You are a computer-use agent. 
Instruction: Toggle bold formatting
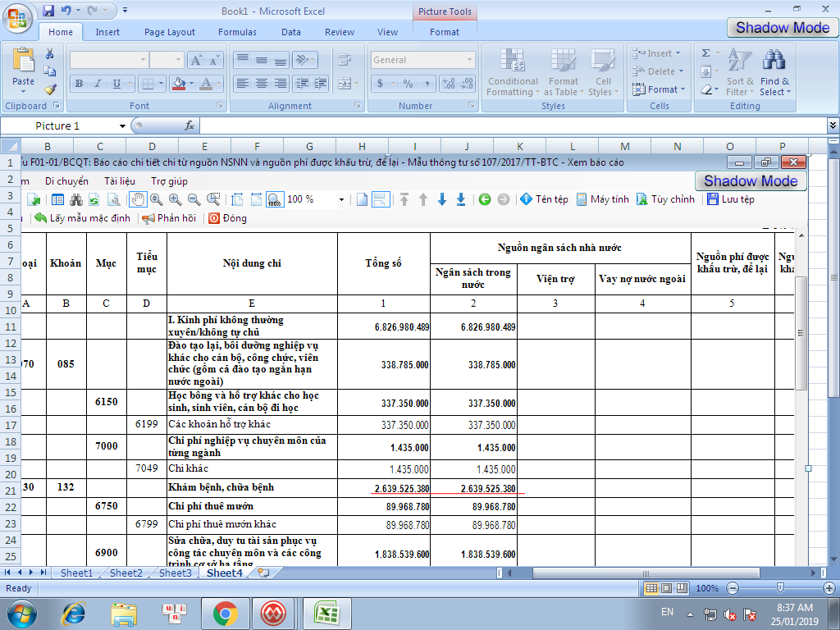tap(80, 84)
